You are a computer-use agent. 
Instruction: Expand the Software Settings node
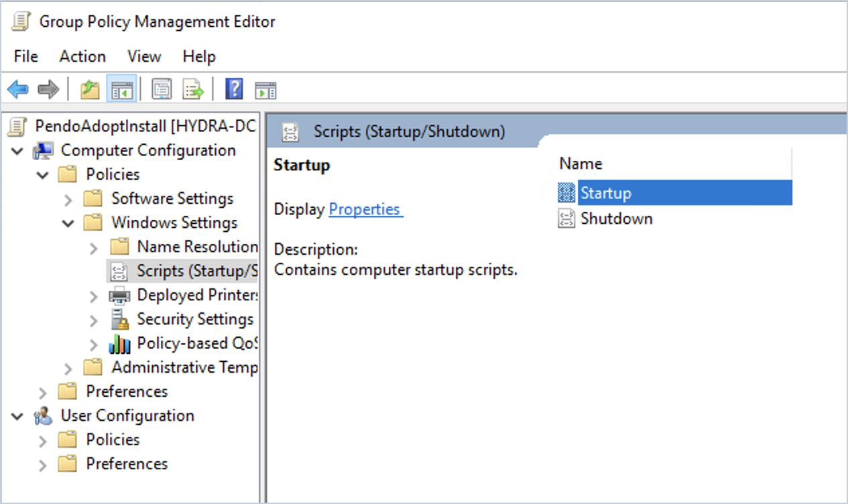[x=68, y=200]
